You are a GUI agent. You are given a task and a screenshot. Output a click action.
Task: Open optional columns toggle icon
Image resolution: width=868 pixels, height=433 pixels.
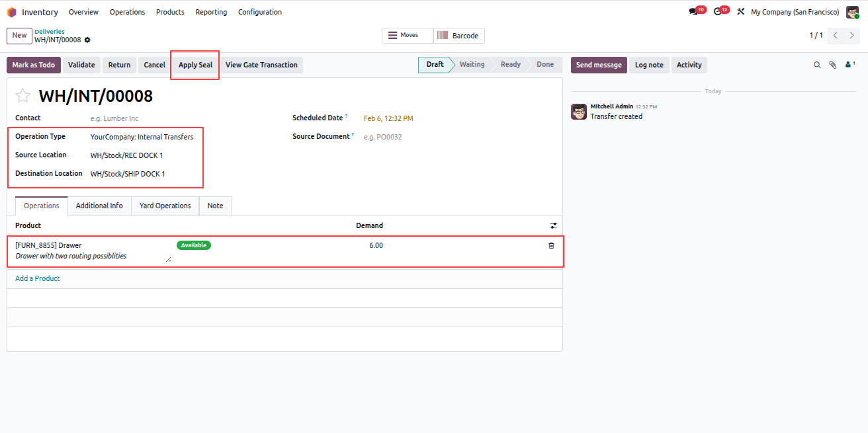point(554,225)
